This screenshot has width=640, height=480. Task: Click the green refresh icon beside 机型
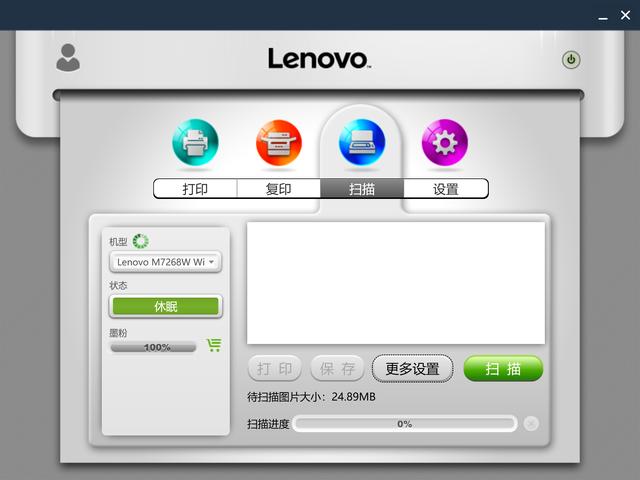click(x=141, y=241)
